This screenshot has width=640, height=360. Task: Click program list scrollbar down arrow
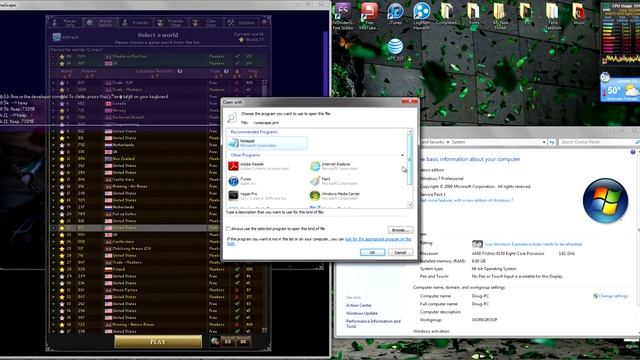click(x=410, y=205)
